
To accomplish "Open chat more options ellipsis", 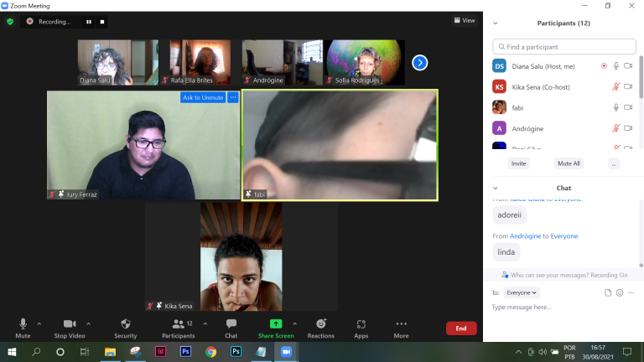I will tap(631, 292).
